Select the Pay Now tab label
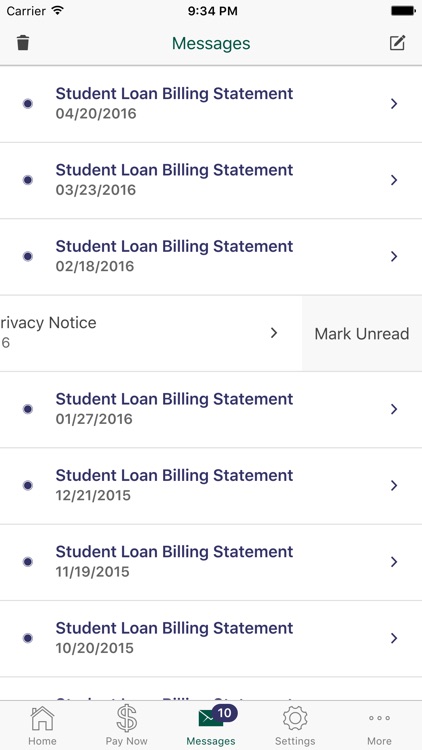Image resolution: width=422 pixels, height=750 pixels. (126, 741)
